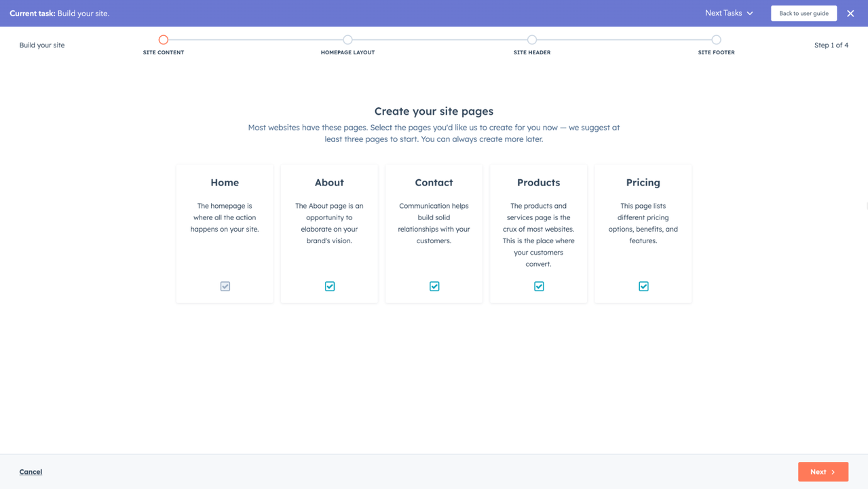Deselect the Contact page checkbox
The width and height of the screenshot is (868, 489).
(x=434, y=287)
